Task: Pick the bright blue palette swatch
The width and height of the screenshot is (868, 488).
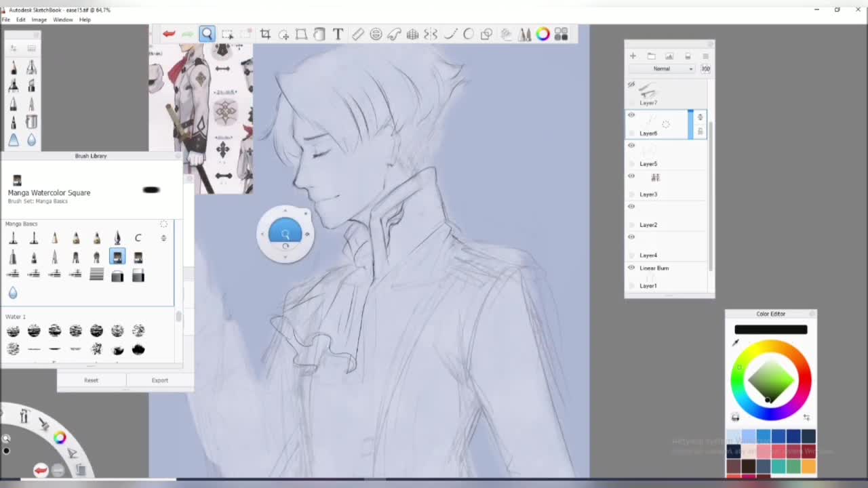Action: (764, 436)
